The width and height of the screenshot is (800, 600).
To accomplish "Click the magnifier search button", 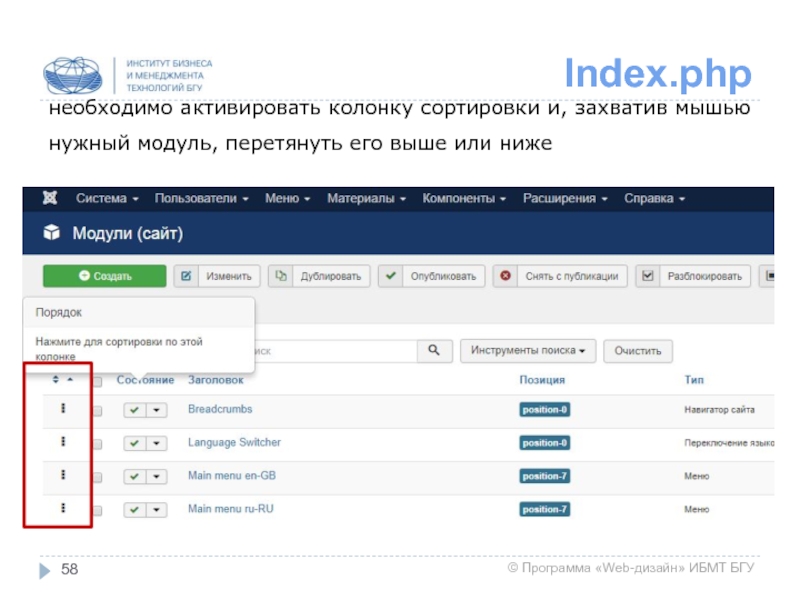I will pyautogui.click(x=433, y=351).
